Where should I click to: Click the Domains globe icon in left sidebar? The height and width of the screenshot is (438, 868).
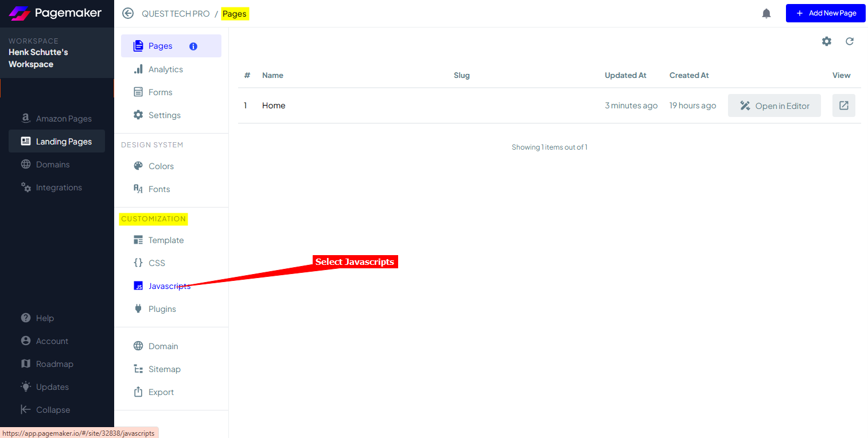tap(26, 165)
